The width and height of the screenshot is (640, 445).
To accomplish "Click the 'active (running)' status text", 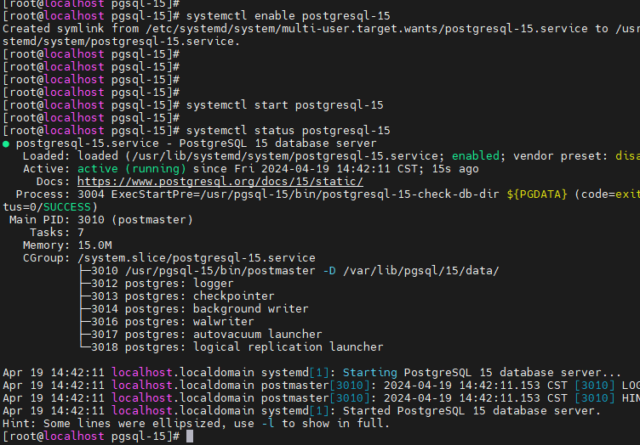I will point(132,169).
